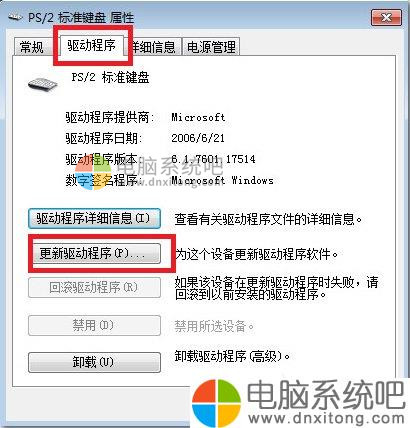The height and width of the screenshot is (428, 410).
Task: Click the driver version 6.1.7601.17514 text
Action: coord(213,159)
